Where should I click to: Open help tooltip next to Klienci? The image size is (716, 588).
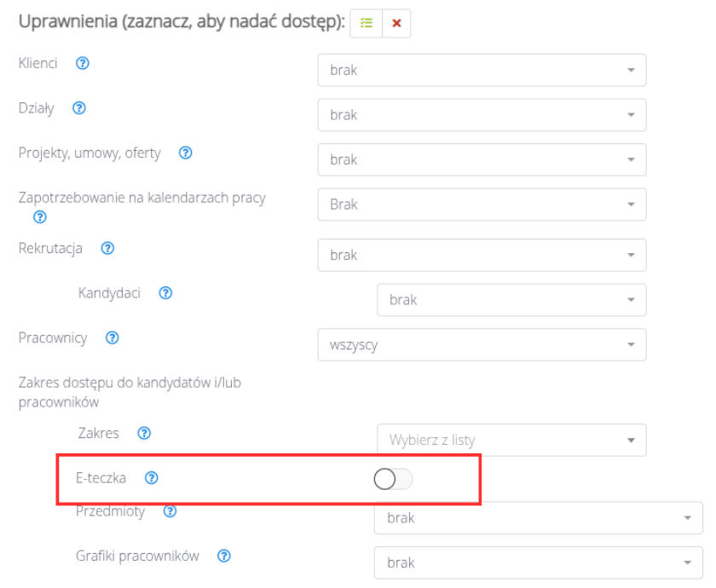point(82,63)
